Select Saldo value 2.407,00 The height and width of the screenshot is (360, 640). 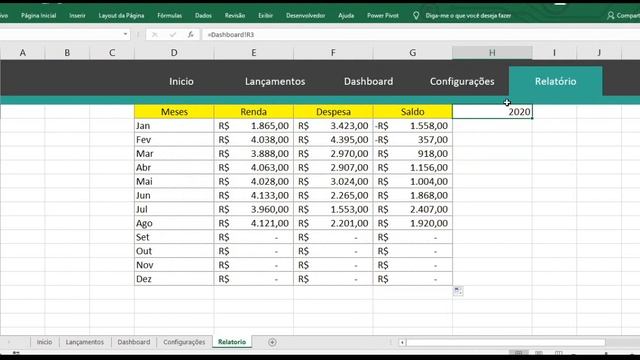coord(413,209)
